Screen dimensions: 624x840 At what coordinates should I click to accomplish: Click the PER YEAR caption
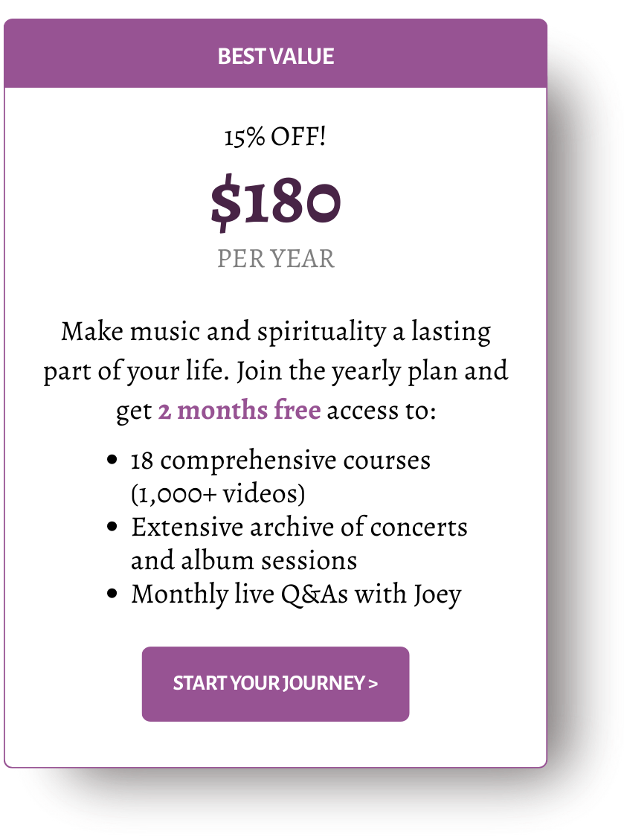(276, 259)
